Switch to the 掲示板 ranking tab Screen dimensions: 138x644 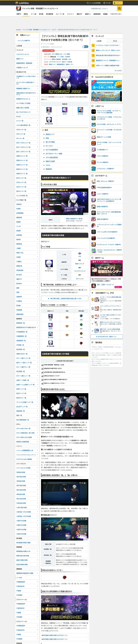click(x=115, y=41)
